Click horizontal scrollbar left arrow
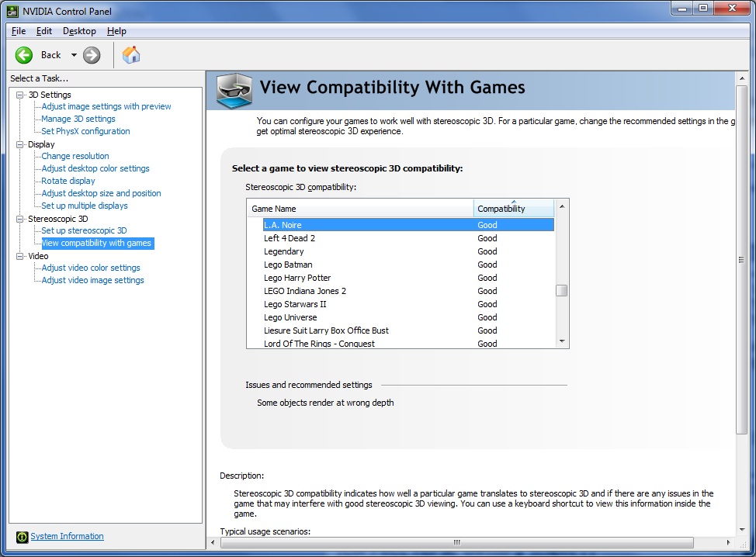The height and width of the screenshot is (557, 756). click(x=213, y=542)
